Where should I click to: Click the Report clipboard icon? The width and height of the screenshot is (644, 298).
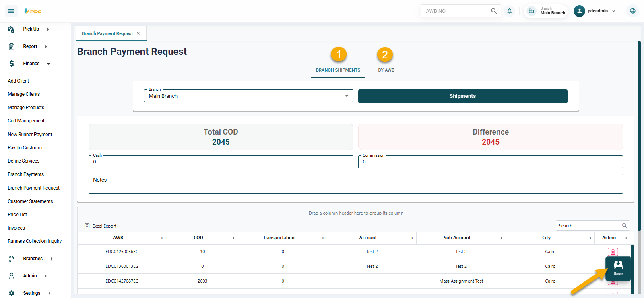pos(12,47)
